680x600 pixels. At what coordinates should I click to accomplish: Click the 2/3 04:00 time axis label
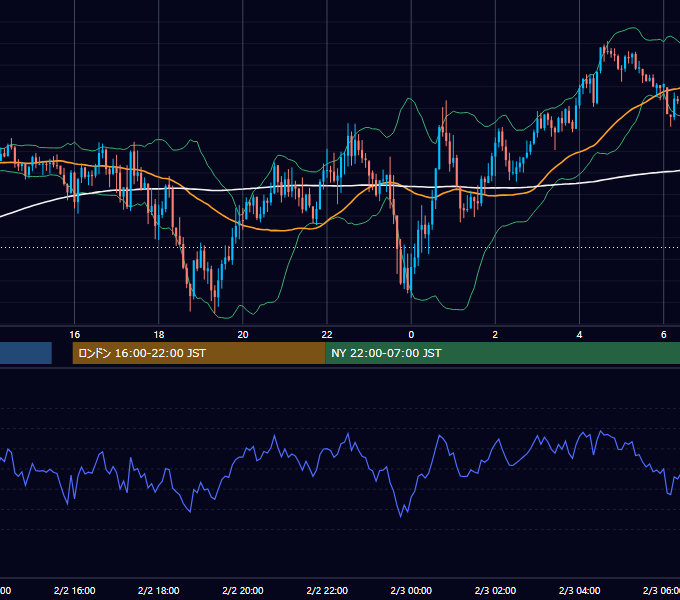click(x=579, y=590)
